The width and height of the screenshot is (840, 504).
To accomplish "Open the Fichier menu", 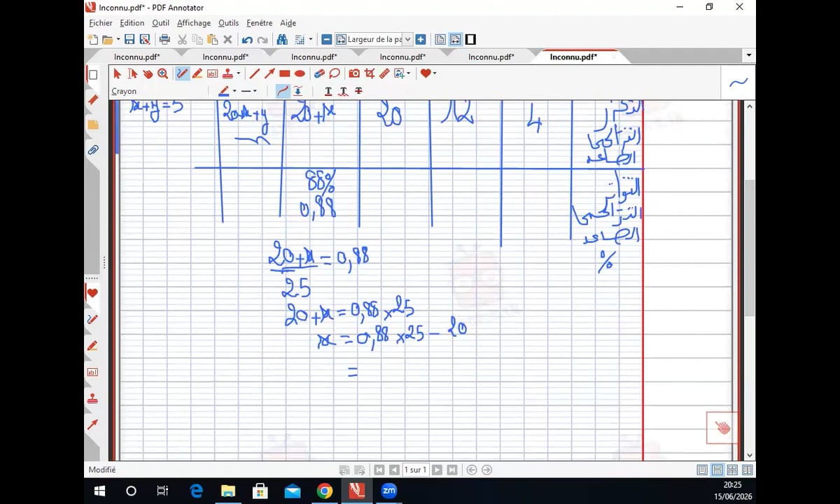I will pyautogui.click(x=101, y=23).
